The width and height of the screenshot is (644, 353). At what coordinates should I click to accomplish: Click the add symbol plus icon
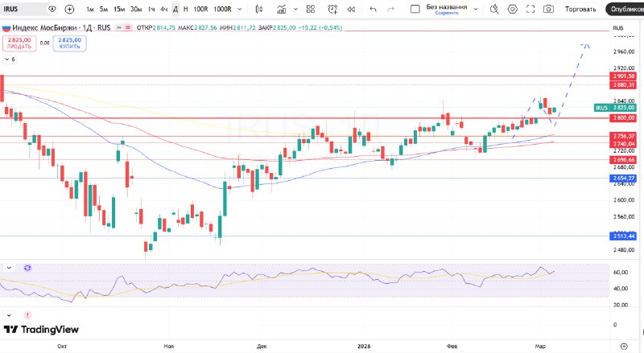pos(69,9)
